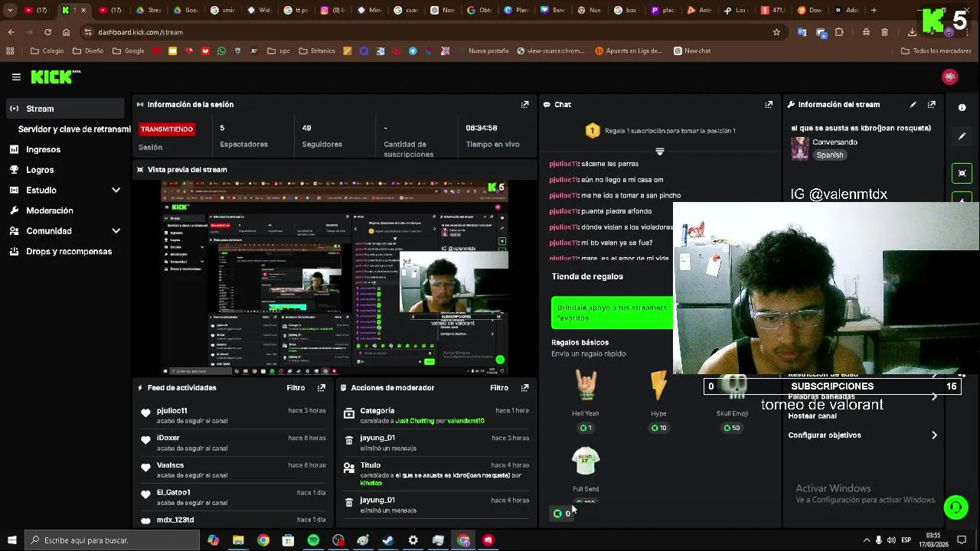Expand the collapsed chat leaderboard arrow
This screenshot has width=980, height=551.
659,152
